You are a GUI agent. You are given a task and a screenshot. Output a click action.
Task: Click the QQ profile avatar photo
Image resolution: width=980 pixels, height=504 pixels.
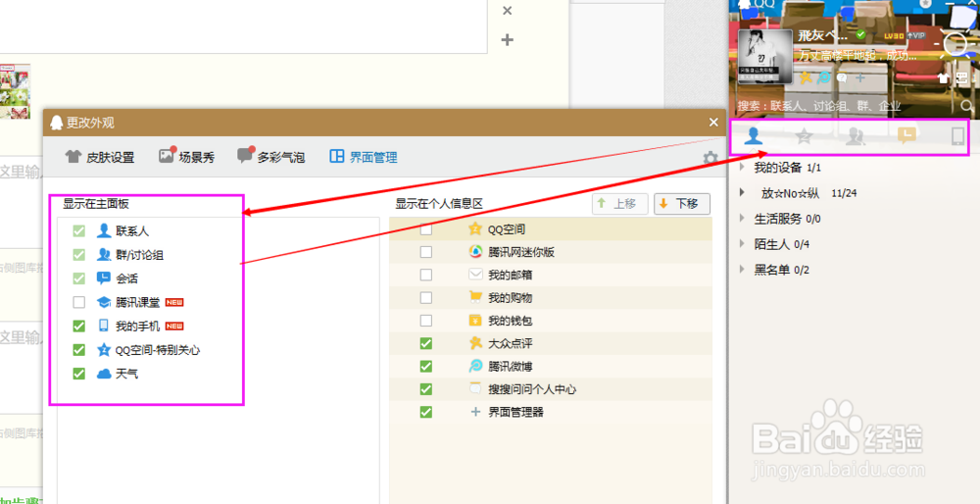[x=766, y=56]
